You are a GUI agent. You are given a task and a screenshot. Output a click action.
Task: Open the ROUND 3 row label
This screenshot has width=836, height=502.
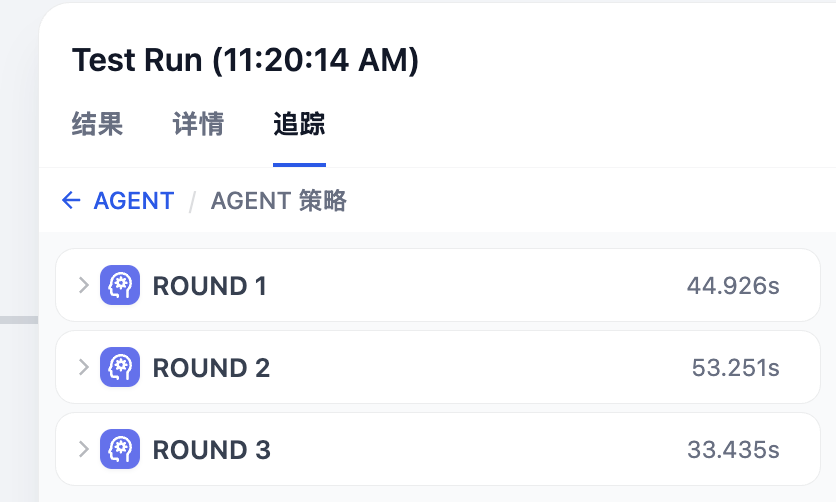pos(212,450)
